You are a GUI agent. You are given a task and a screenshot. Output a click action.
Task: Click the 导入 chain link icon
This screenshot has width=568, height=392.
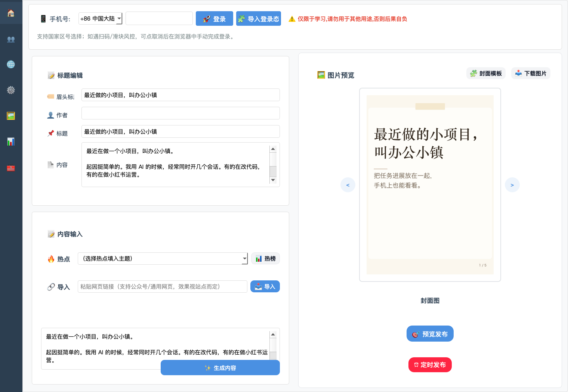coord(51,287)
